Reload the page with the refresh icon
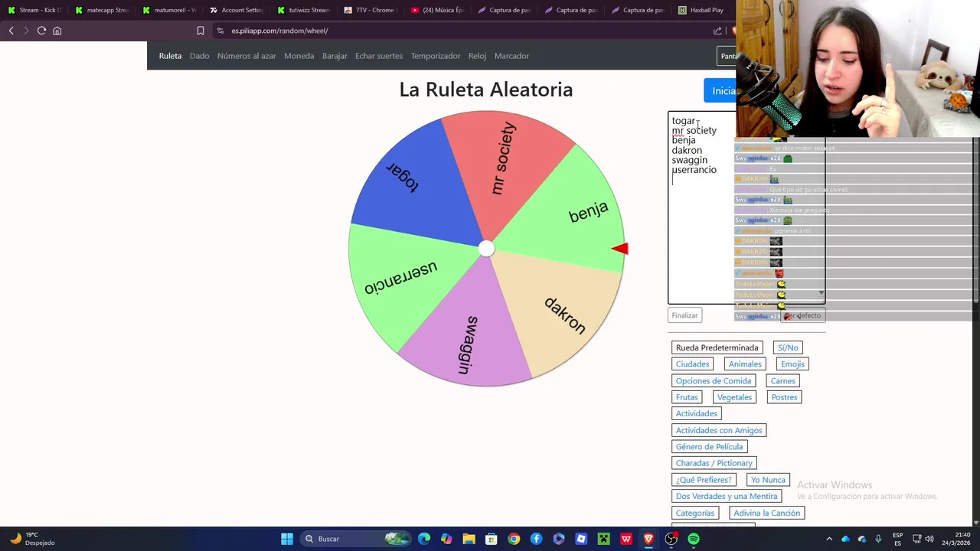This screenshot has width=980, height=551. click(41, 31)
